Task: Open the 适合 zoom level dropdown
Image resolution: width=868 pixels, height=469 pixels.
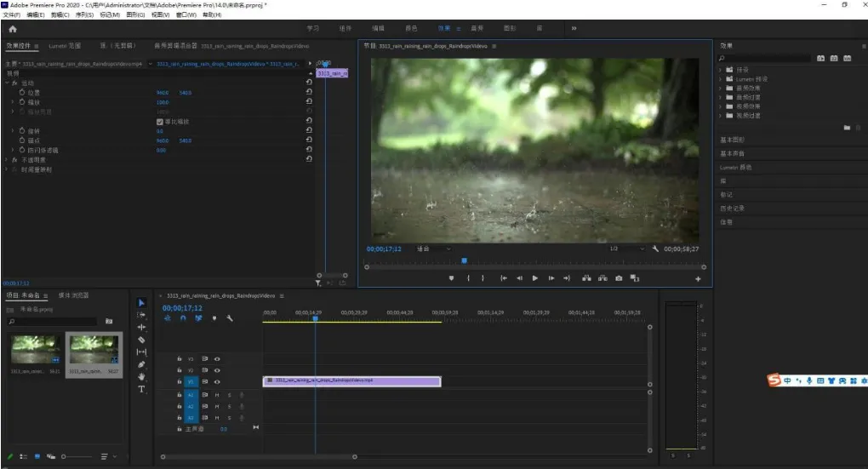Action: (x=433, y=249)
